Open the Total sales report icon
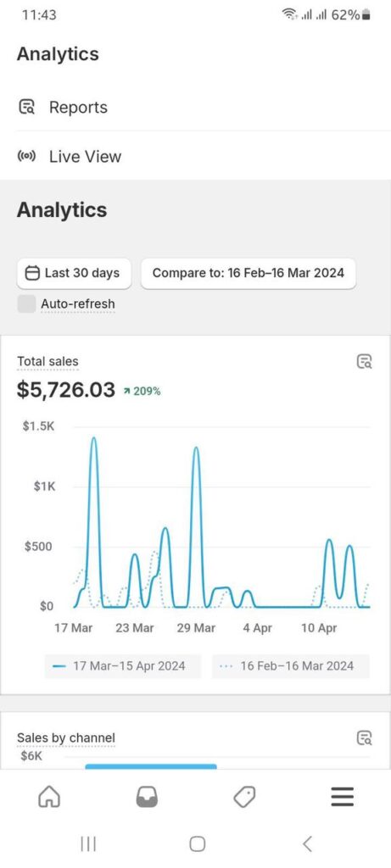Viewport: 391px width, 868px height. click(364, 362)
